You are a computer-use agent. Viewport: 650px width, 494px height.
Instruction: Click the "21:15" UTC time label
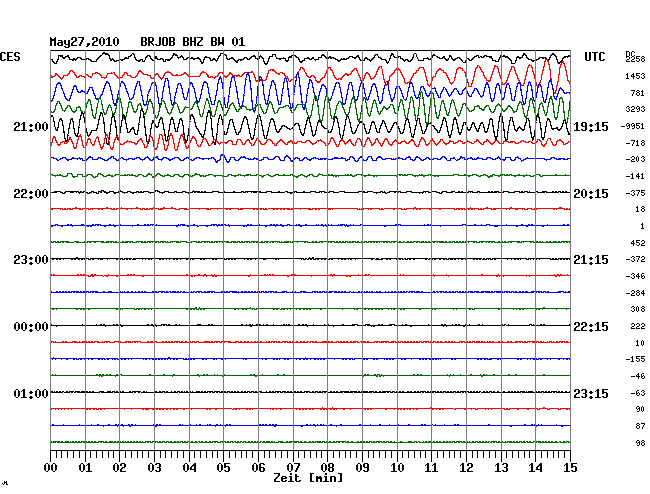coord(591,260)
